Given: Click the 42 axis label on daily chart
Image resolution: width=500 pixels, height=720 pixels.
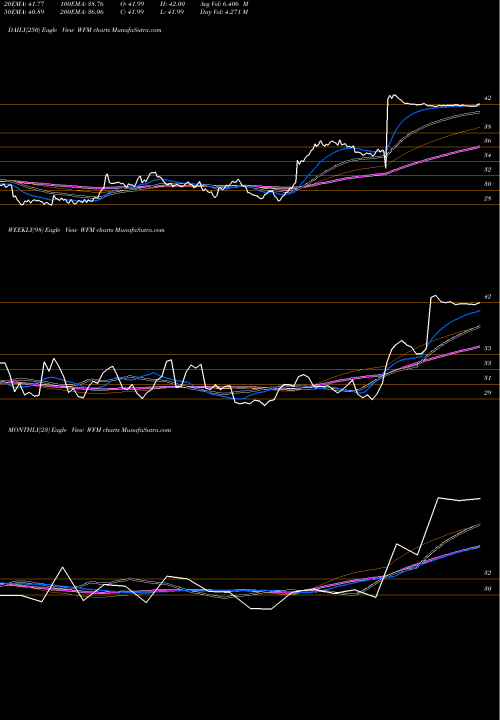Looking at the screenshot, I should click(x=488, y=98).
